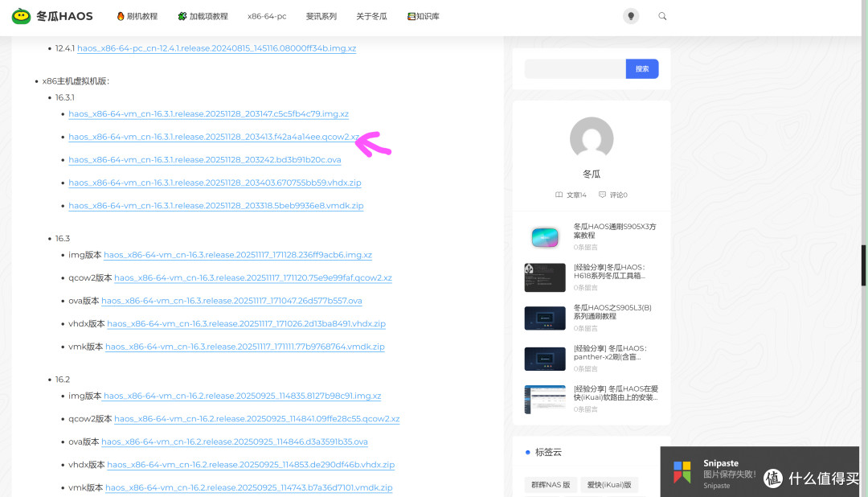The height and width of the screenshot is (497, 868).
Task: Open thumbnail of S905X3方案教程 article
Action: [545, 237]
